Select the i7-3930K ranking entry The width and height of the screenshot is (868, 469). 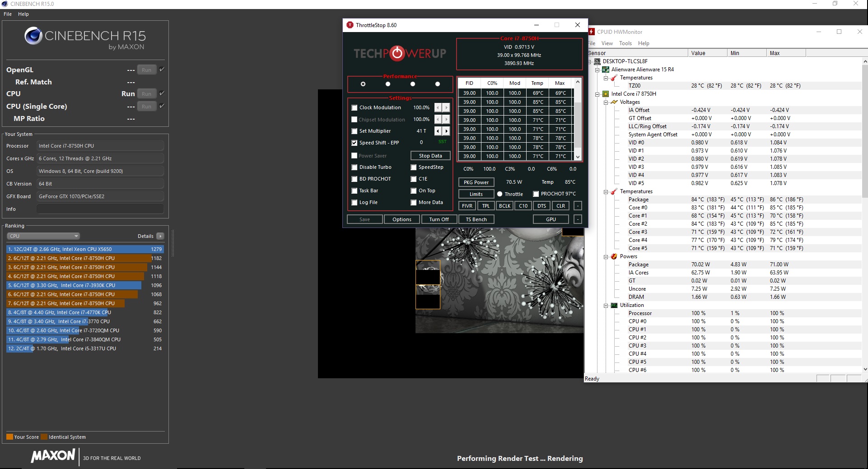85,285
